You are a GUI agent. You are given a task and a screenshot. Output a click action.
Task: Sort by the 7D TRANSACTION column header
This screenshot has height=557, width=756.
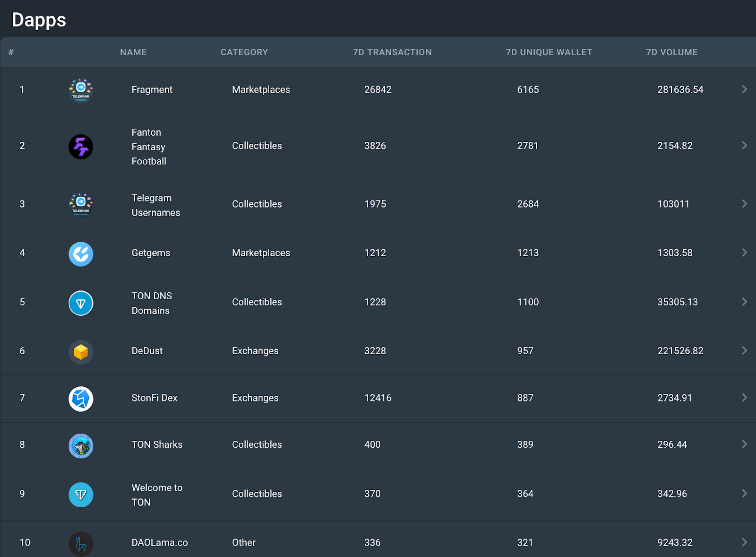click(392, 52)
